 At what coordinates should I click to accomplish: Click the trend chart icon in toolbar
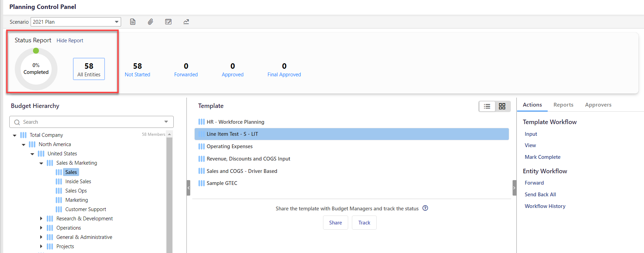(x=186, y=22)
